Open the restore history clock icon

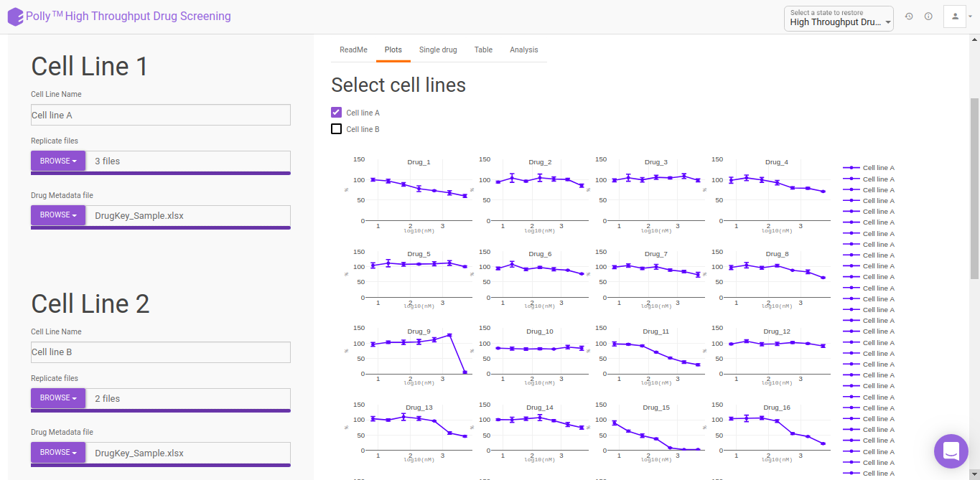(x=909, y=17)
